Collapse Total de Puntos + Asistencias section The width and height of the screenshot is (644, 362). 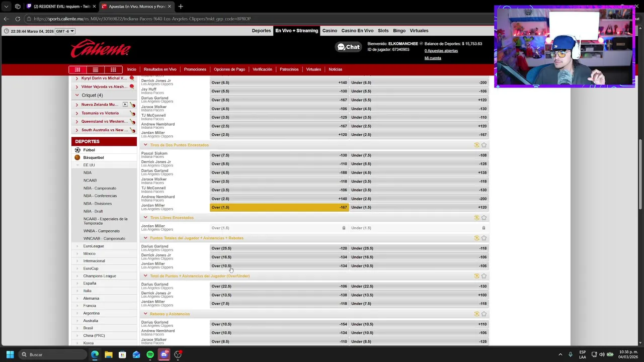tap(145, 276)
